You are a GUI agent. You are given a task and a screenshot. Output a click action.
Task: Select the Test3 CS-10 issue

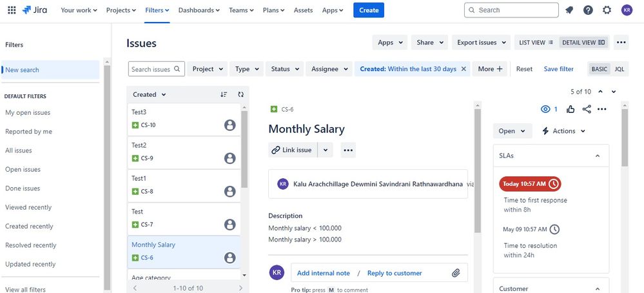point(184,119)
